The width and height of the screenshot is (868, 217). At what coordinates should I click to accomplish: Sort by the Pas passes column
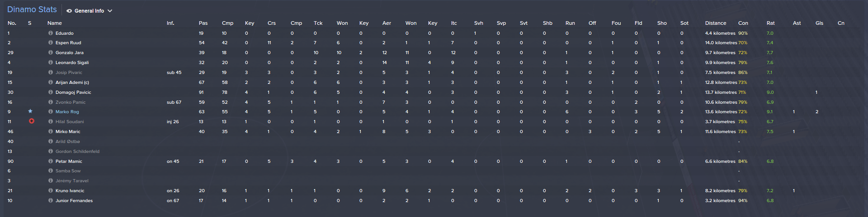click(203, 23)
